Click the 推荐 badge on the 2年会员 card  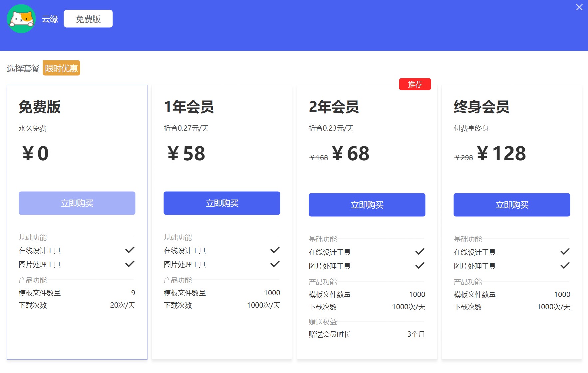415,84
